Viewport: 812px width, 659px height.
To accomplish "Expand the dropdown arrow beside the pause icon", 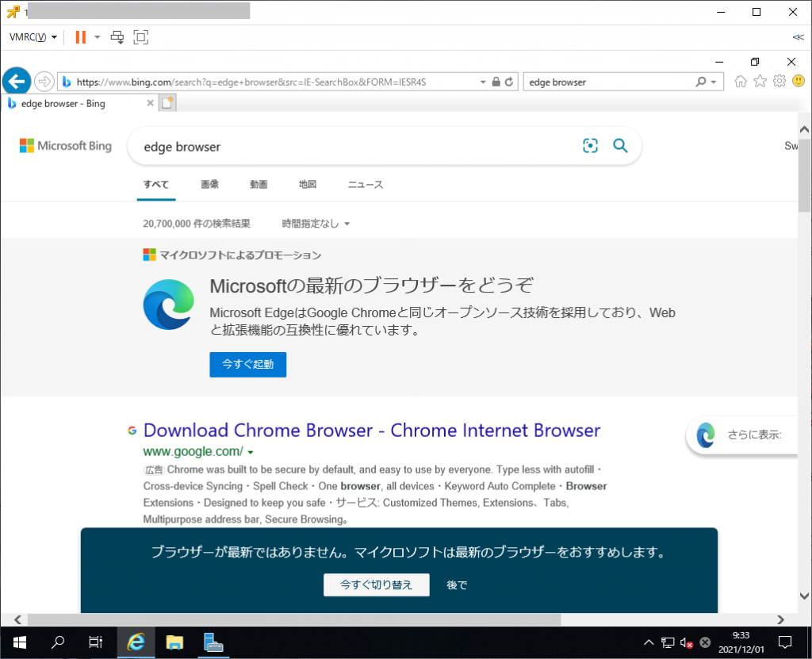I will (97, 36).
